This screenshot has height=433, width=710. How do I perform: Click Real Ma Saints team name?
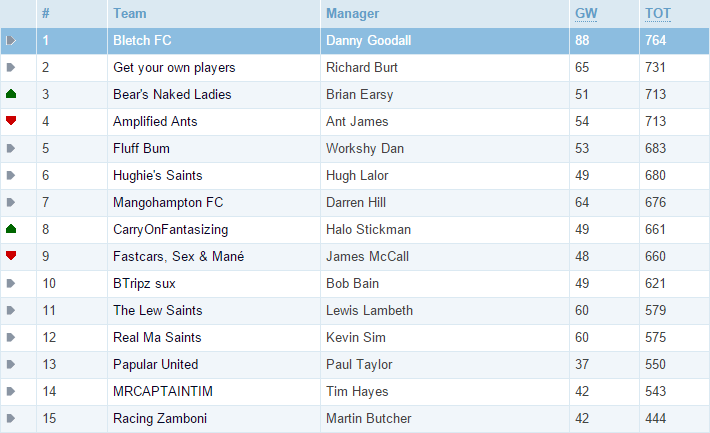click(157, 337)
